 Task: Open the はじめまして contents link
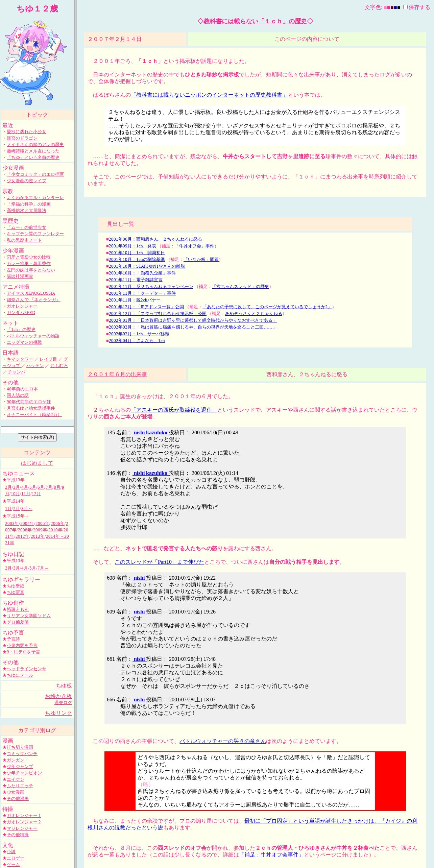click(x=37, y=463)
